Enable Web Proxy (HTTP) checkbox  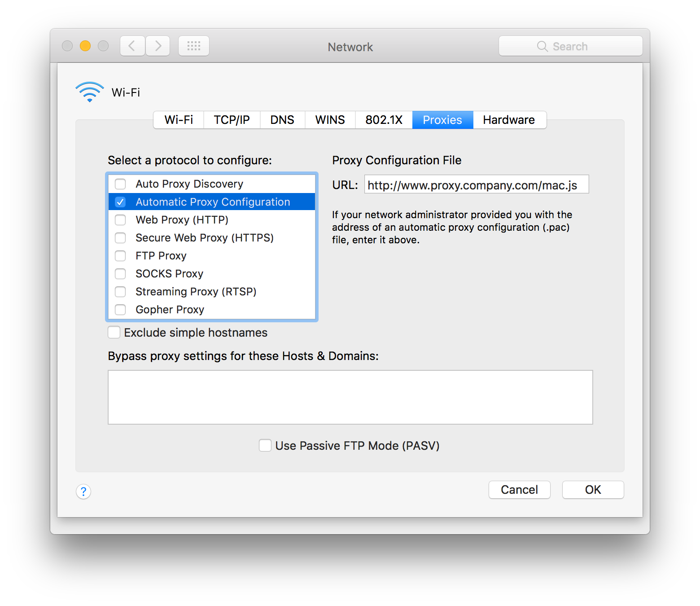pyautogui.click(x=120, y=220)
